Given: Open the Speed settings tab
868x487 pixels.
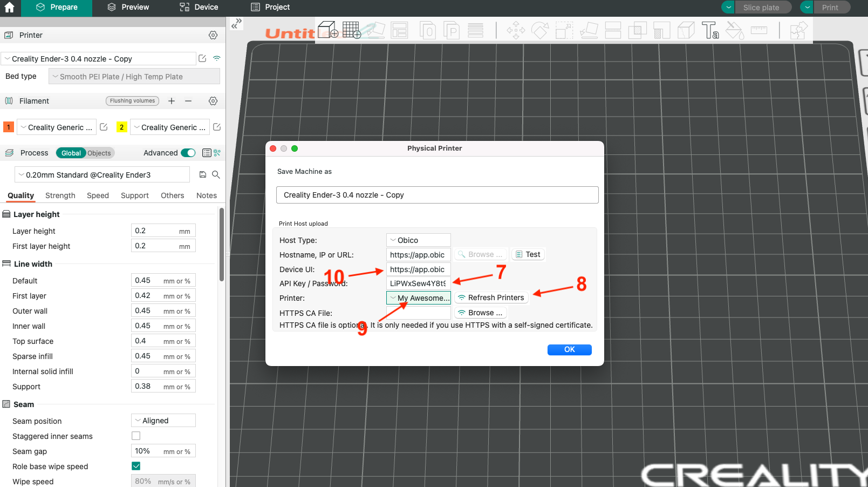Looking at the screenshot, I should pos(98,195).
